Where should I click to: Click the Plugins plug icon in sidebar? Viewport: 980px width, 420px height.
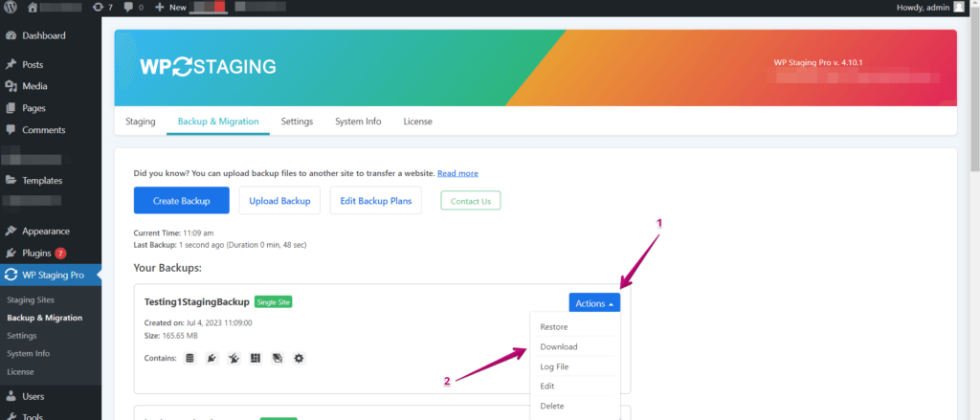[11, 254]
